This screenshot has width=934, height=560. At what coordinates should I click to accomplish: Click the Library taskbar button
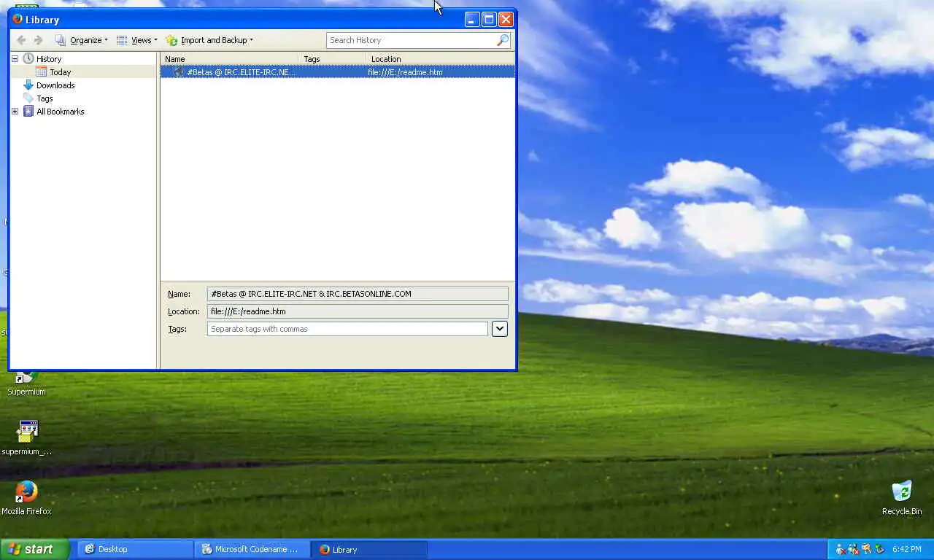coord(369,549)
